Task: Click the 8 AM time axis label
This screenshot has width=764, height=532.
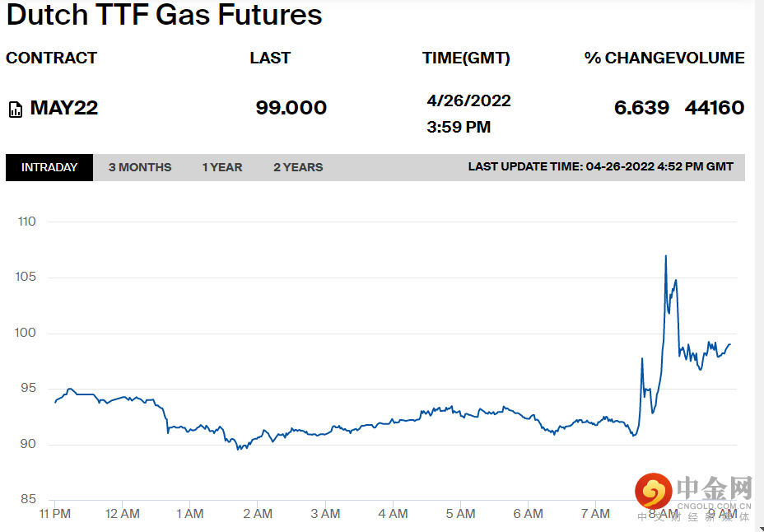Action: tap(663, 514)
